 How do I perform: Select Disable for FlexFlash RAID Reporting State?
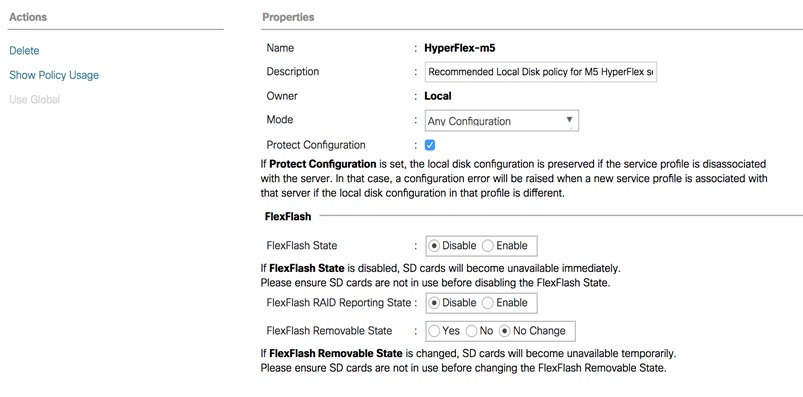pyautogui.click(x=434, y=303)
